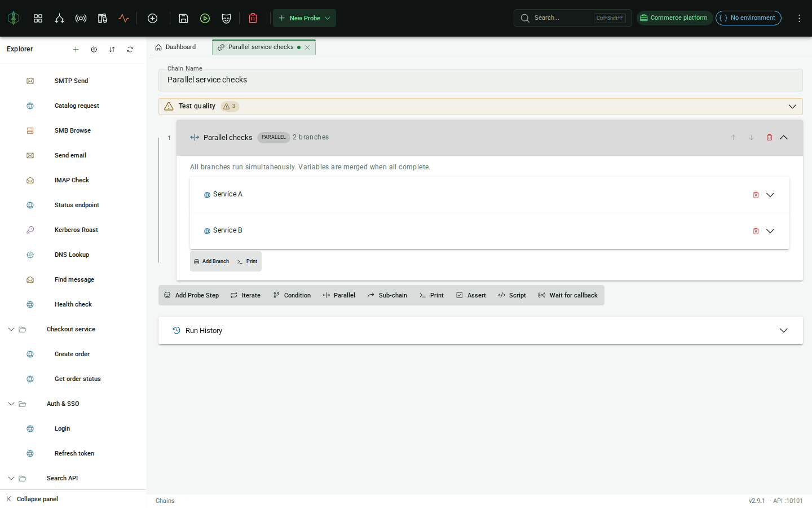Delete the chain with the red top-bar trash icon
Image resolution: width=812 pixels, height=508 pixels.
point(253,18)
